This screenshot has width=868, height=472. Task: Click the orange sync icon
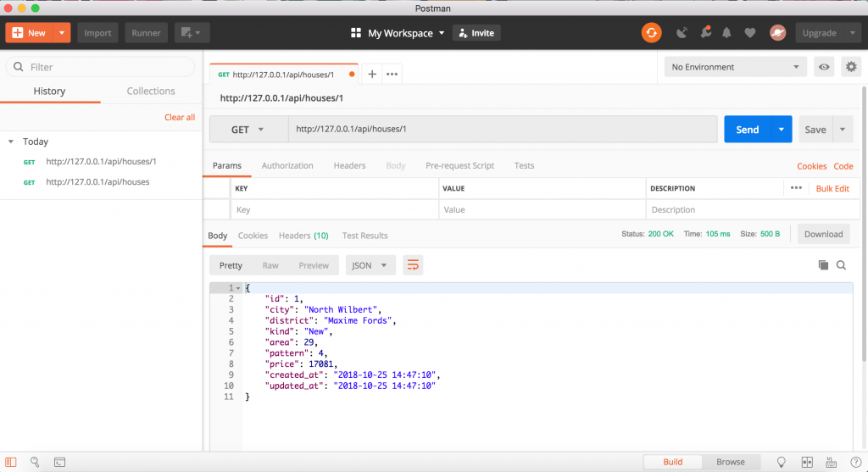[652, 33]
